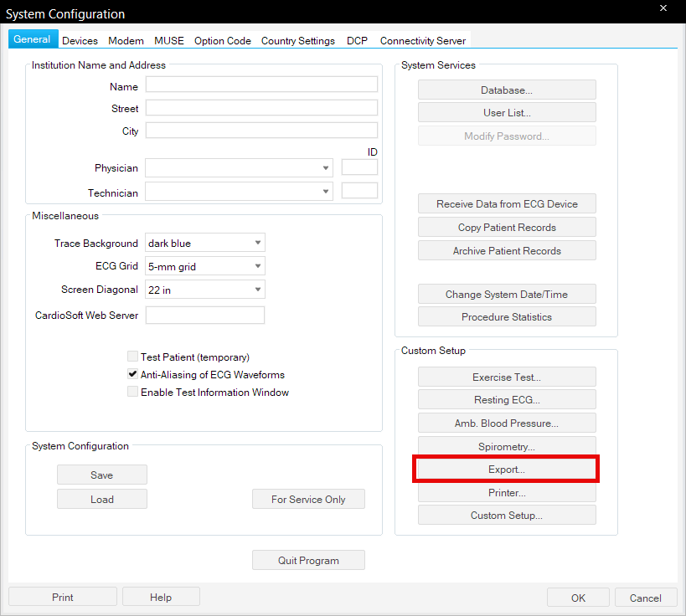Click Receive Data from ECG Device
Image resolution: width=686 pixels, height=616 pixels.
[506, 204]
